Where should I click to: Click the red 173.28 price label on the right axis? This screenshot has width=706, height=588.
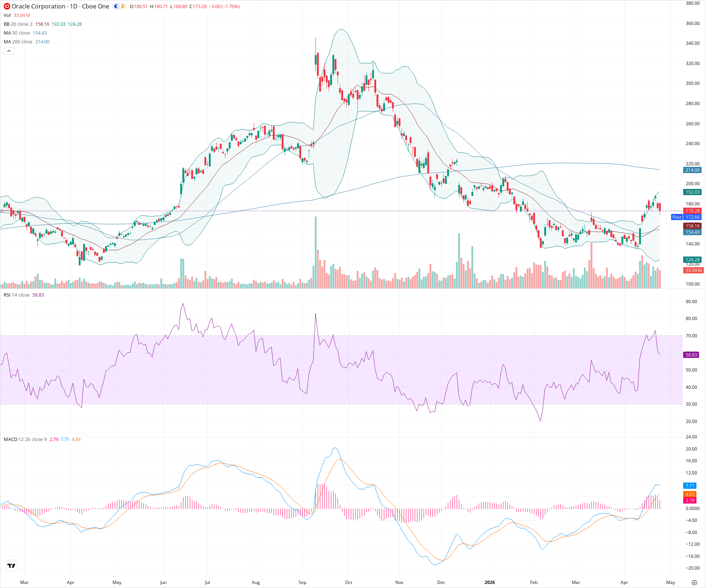(x=692, y=211)
